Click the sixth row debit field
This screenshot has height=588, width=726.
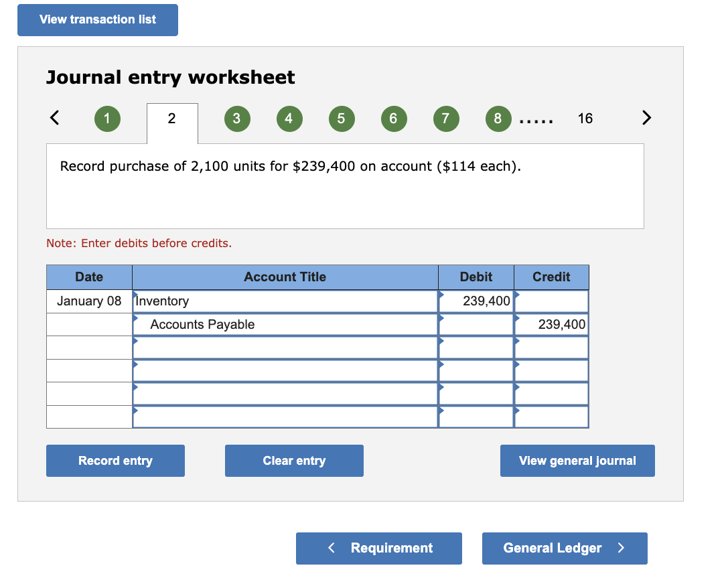coord(476,417)
